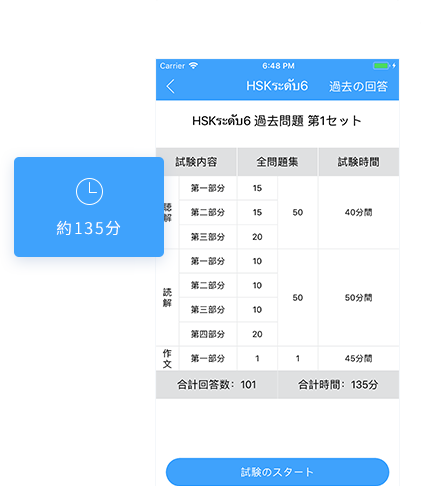The width and height of the screenshot is (421, 486).
Task: Tap the 45分間 writing time cell
Action: pos(359,358)
